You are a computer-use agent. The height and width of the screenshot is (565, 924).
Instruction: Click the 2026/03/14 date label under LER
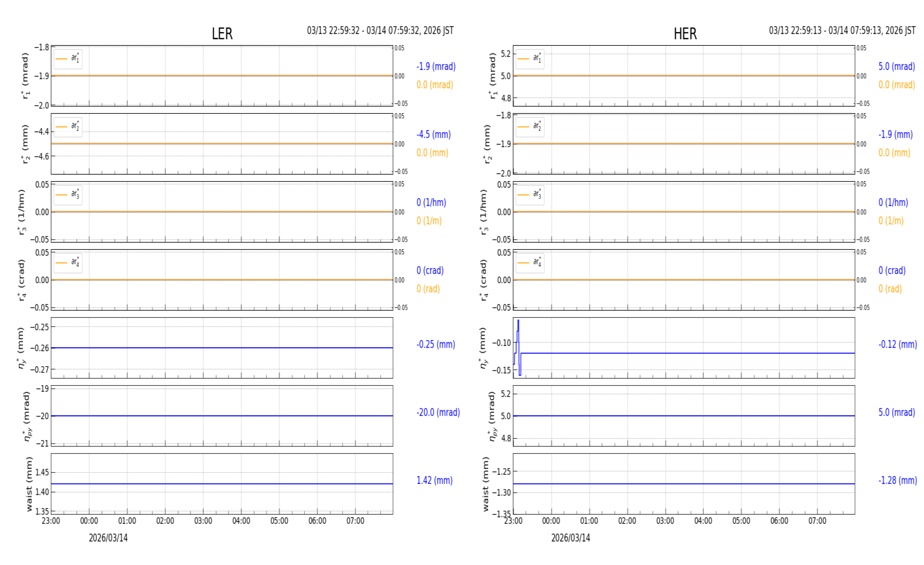pyautogui.click(x=110, y=538)
